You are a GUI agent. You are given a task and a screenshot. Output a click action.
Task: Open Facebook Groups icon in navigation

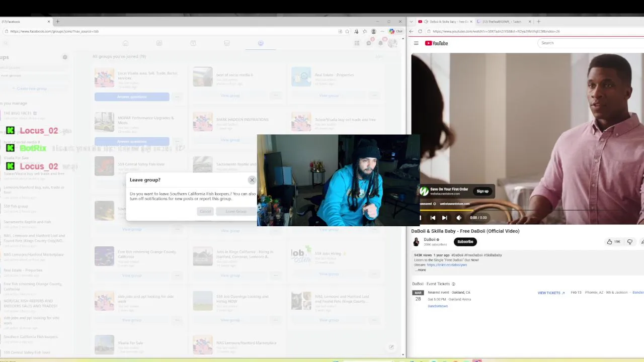click(261, 43)
